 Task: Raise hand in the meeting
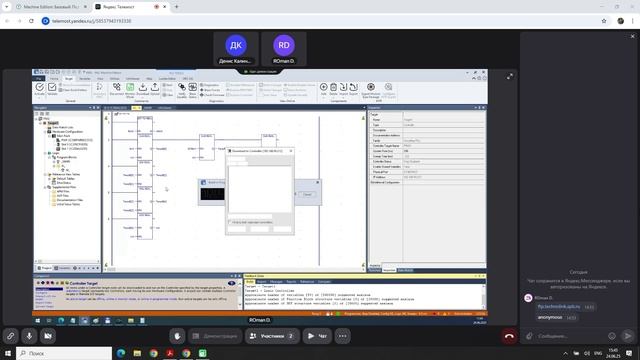point(177,336)
